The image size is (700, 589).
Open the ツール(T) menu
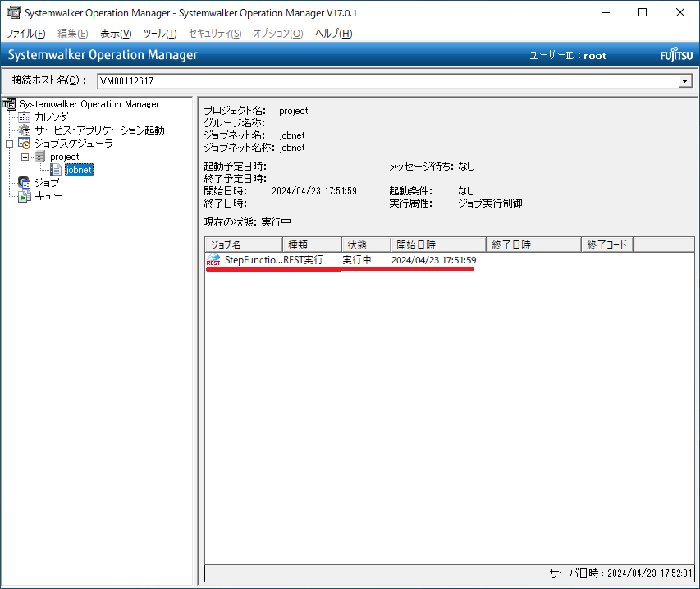pos(160,34)
